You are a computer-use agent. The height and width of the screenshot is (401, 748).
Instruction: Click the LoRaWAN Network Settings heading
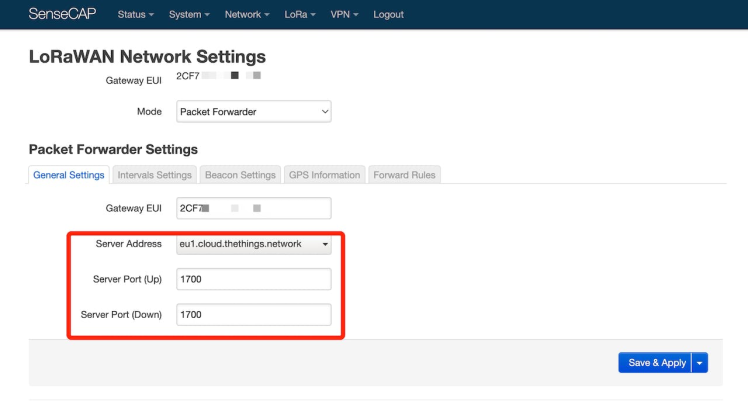tap(147, 56)
